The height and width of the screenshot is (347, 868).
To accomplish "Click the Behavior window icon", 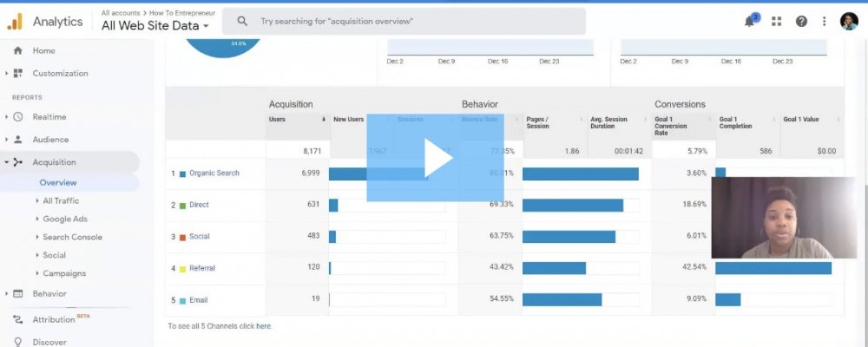I will click(x=17, y=294).
